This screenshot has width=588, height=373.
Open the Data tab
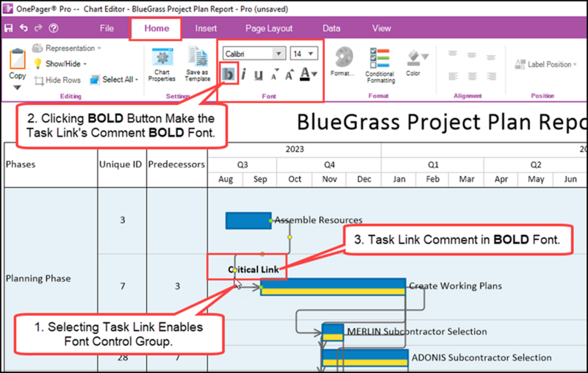point(331,29)
